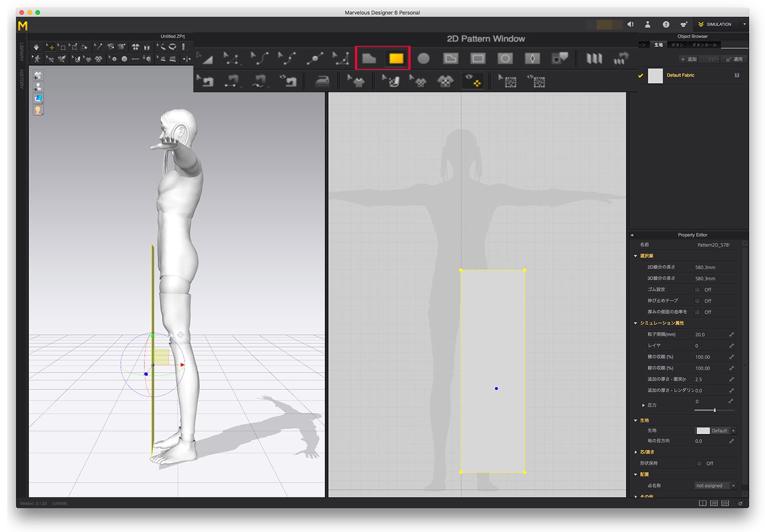Click the speaker volume icon
This screenshot has width=765, height=532.
(631, 24)
